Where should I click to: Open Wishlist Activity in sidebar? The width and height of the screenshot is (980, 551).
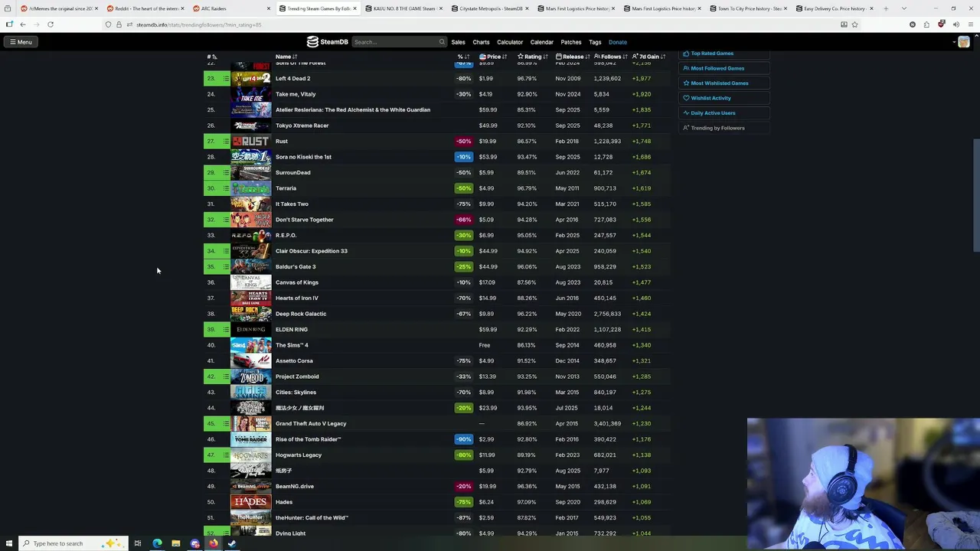click(724, 98)
